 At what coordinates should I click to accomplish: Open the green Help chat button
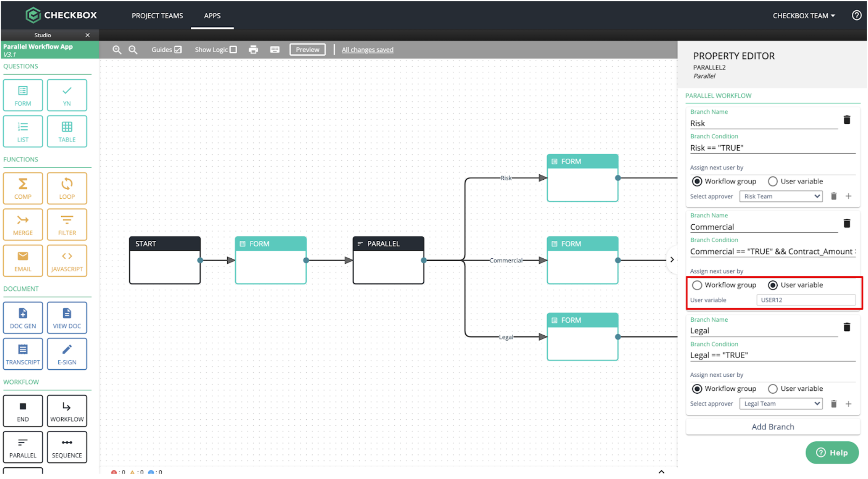(832, 453)
